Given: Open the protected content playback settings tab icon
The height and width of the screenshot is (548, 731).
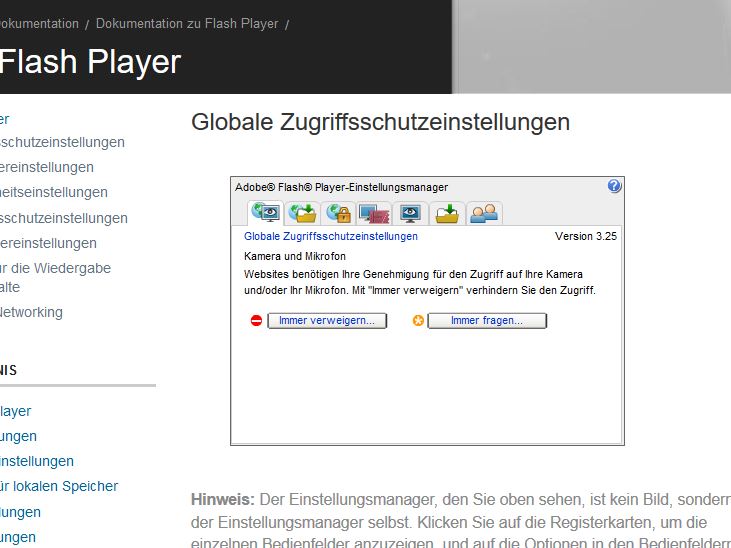Looking at the screenshot, I should click(x=374, y=214).
